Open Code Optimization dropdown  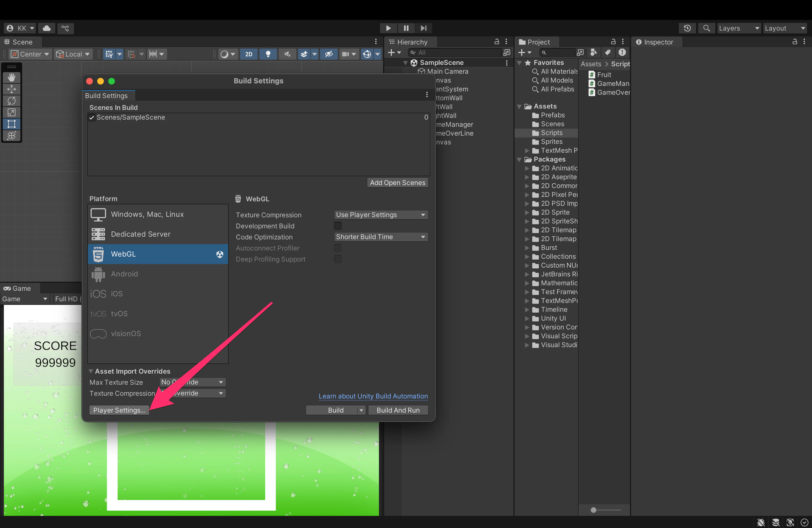pos(381,237)
